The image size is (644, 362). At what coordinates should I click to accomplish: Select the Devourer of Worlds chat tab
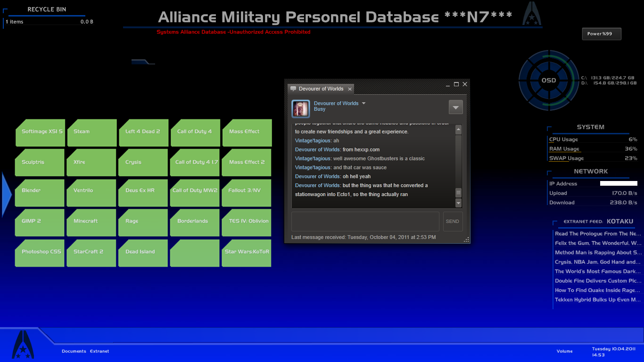tap(321, 89)
